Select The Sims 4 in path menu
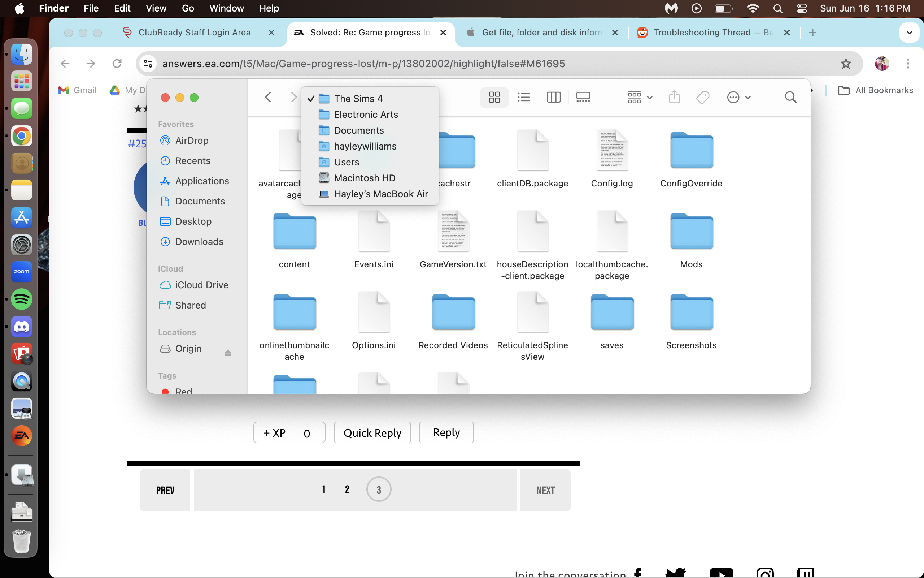Screen dimensions: 924x578 pyautogui.click(x=370, y=99)
